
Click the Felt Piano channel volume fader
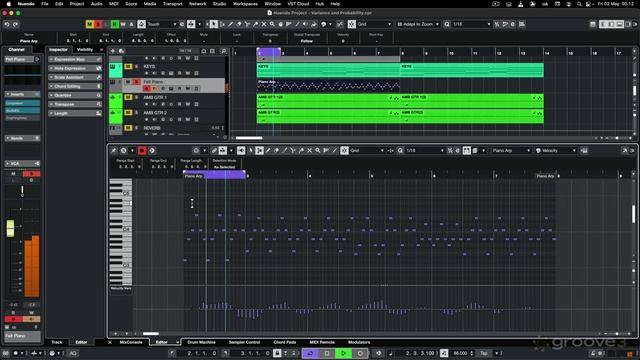pos(10,228)
